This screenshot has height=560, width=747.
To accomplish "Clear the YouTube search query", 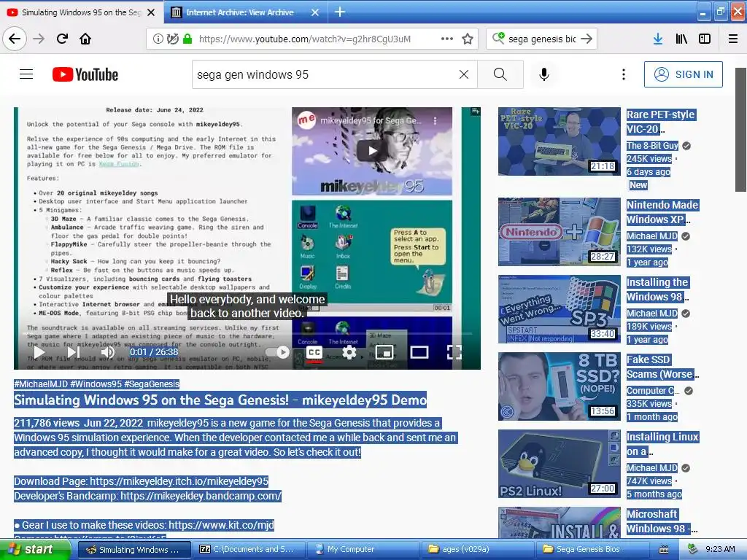I will tap(464, 74).
